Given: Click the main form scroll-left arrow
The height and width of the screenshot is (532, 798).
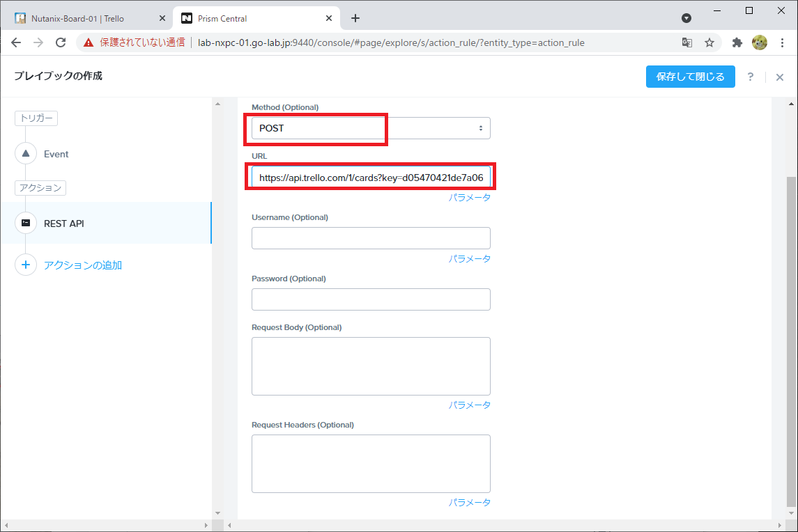Looking at the screenshot, I should point(229,526).
